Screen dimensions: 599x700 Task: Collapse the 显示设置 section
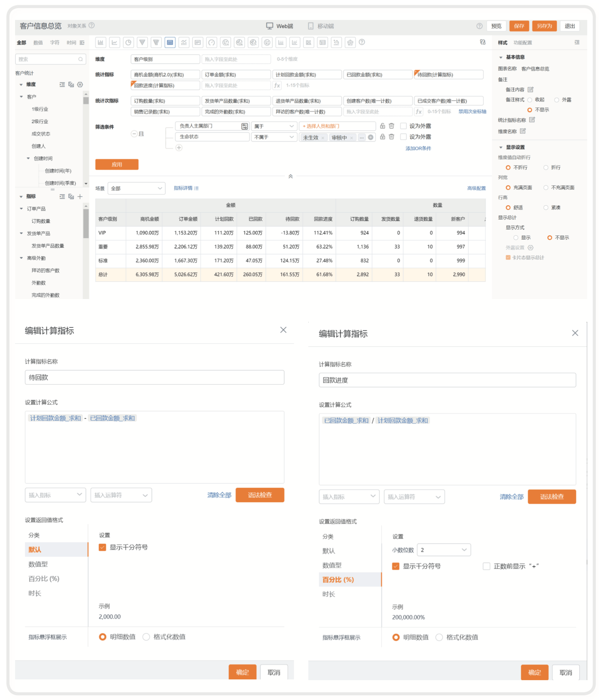click(501, 147)
